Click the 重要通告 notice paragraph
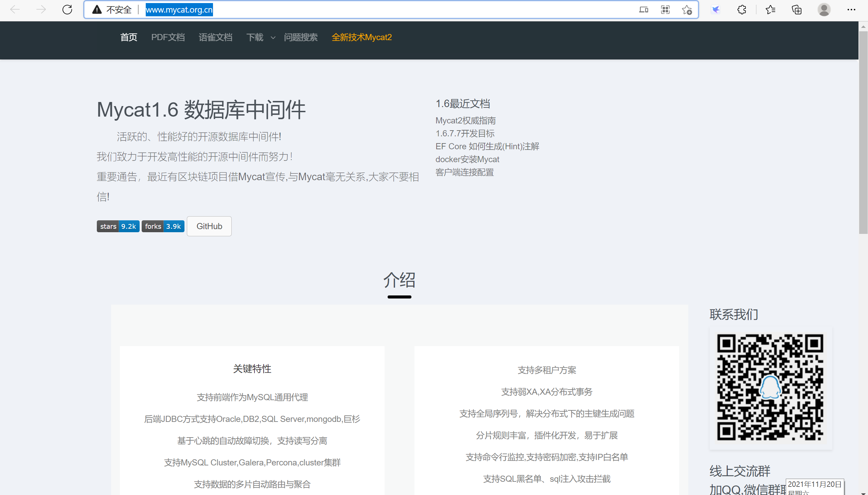Viewport: 868px width, 495px height. pos(258,186)
